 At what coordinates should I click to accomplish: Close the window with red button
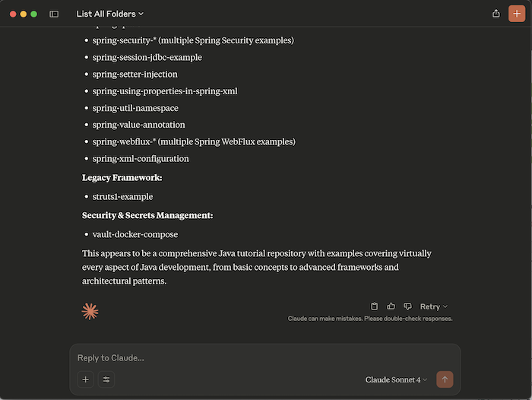(13, 14)
